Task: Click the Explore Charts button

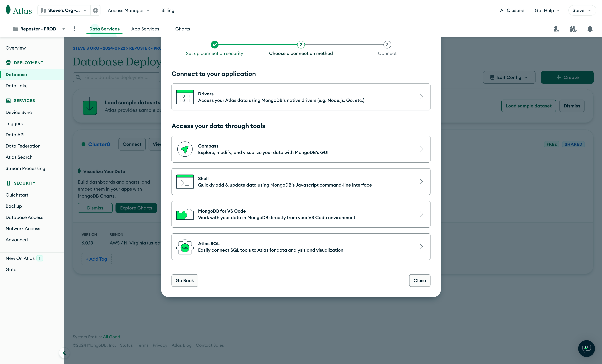Action: pos(136,208)
